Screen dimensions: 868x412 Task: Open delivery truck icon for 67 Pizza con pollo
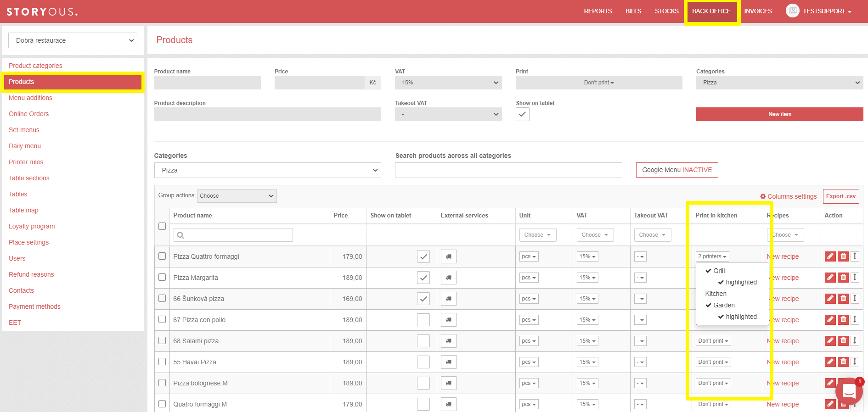[x=449, y=320]
